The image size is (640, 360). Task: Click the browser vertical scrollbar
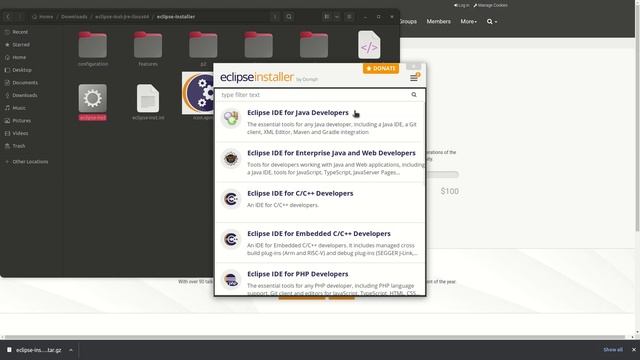[x=637, y=118]
